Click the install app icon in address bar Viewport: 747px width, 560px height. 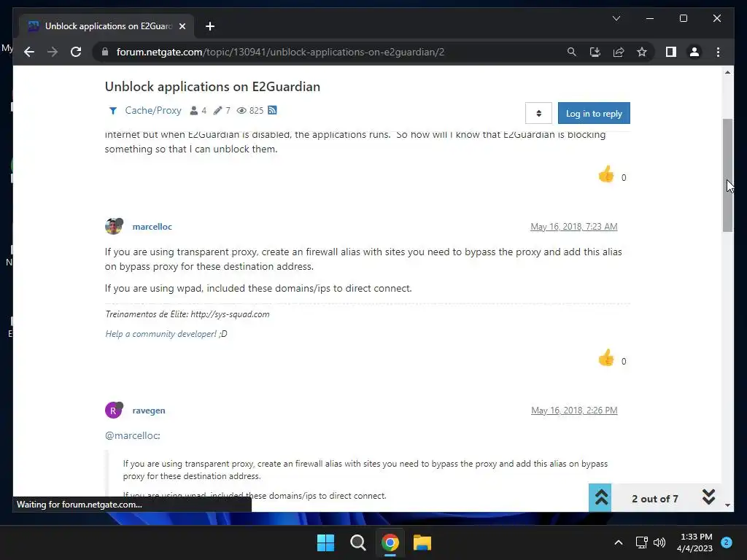(x=595, y=52)
